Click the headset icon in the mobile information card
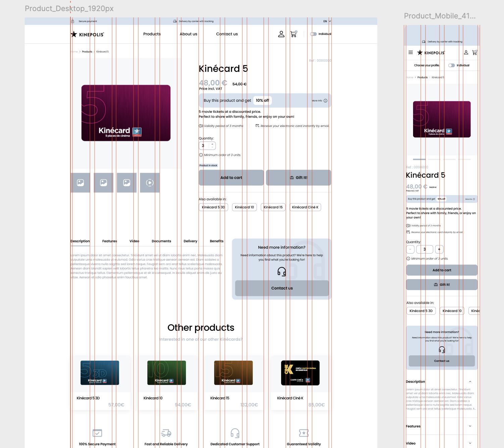This screenshot has width=504, height=448. (x=442, y=350)
